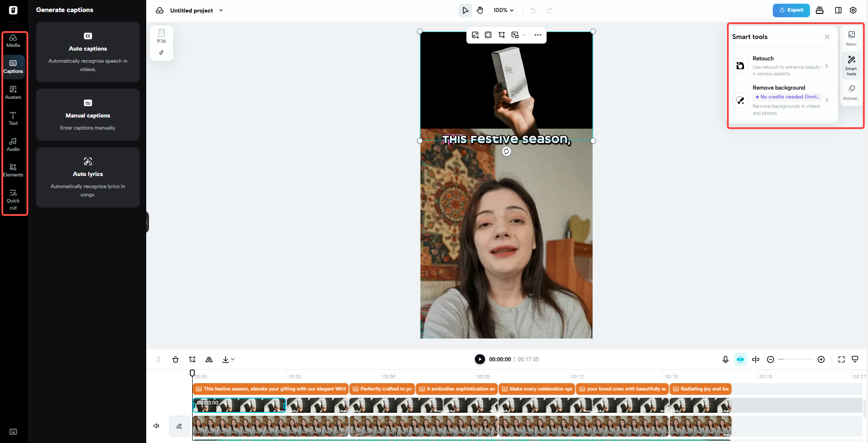This screenshot has height=443, width=868.
Task: Click the TikTok platform icon under 9:16
Action: click(x=162, y=52)
